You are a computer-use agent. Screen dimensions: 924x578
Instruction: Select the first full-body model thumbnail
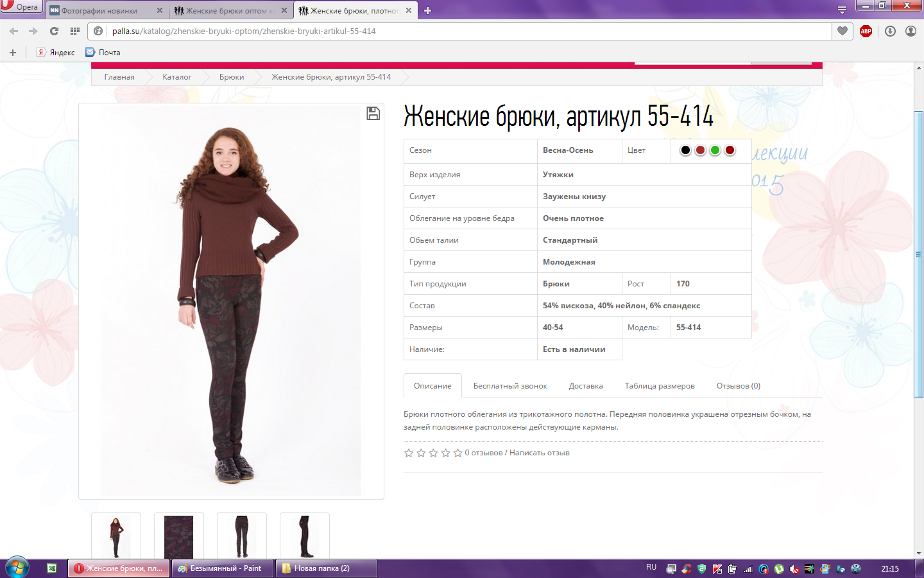point(116,536)
